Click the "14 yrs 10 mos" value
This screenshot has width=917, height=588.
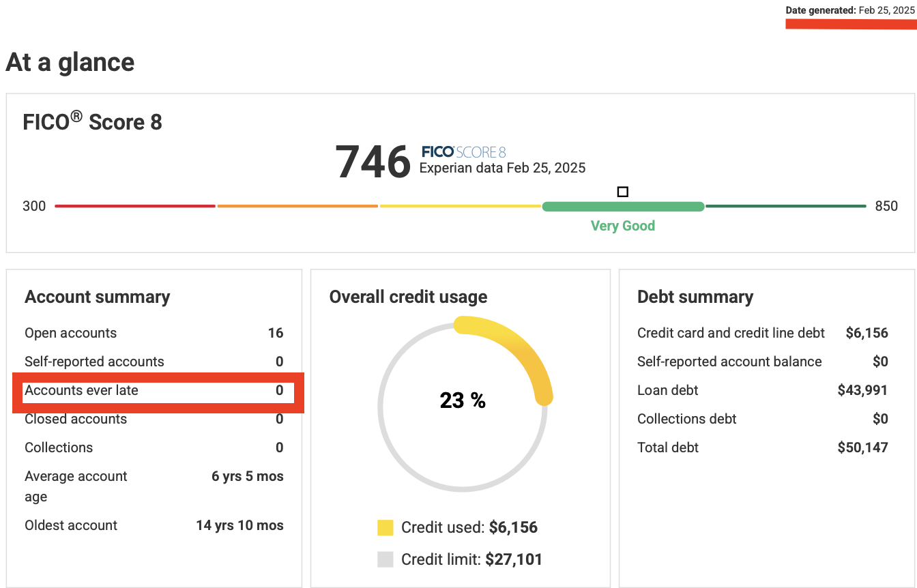coord(239,525)
